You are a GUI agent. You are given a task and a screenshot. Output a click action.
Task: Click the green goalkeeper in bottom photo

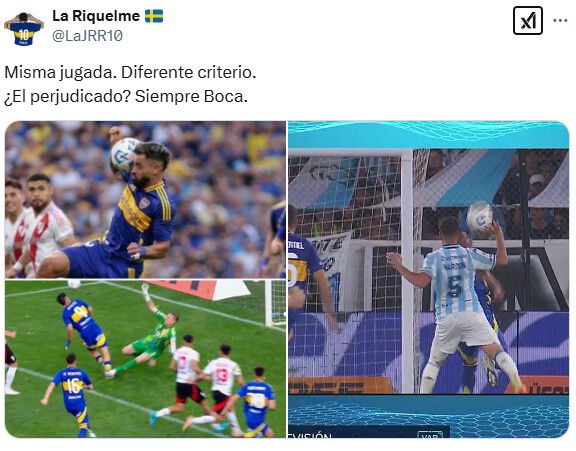149,336
